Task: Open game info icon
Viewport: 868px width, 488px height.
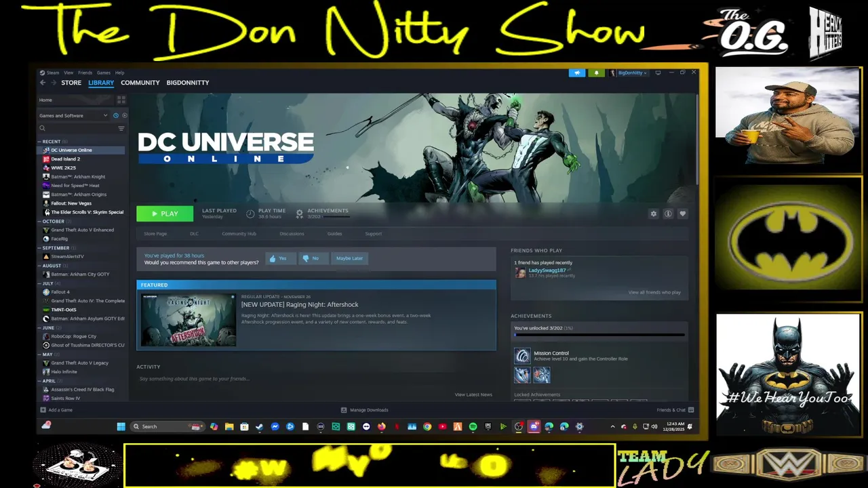Action: pos(668,213)
